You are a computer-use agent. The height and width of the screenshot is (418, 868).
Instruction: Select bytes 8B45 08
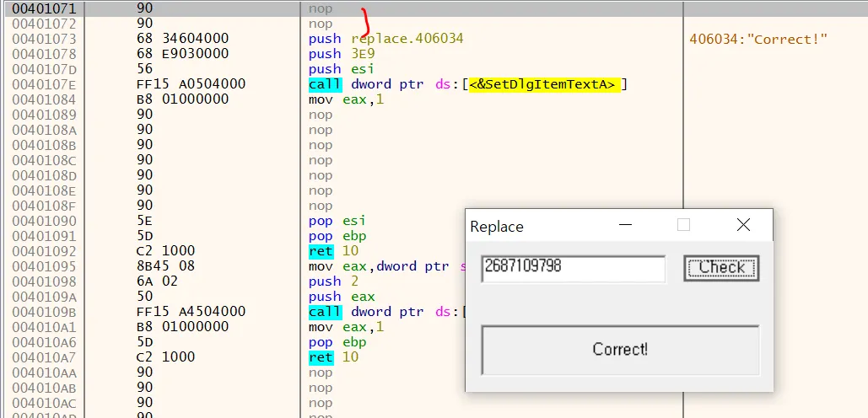165,266
